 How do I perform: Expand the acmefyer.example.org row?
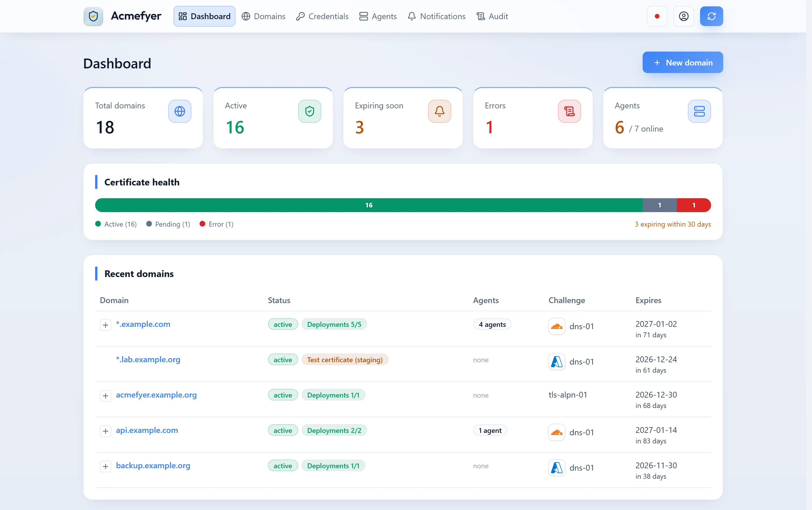pyautogui.click(x=106, y=396)
